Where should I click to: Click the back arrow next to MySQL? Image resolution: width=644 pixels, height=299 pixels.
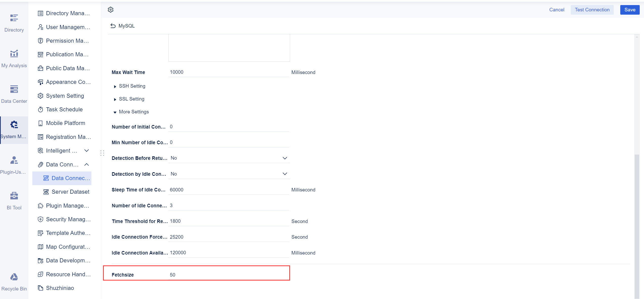(113, 26)
